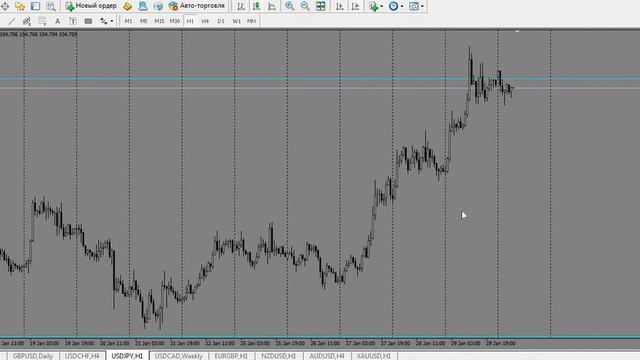The height and width of the screenshot is (360, 640).
Task: Open the EURGBP,H1 chart tab
Action: pyautogui.click(x=231, y=356)
